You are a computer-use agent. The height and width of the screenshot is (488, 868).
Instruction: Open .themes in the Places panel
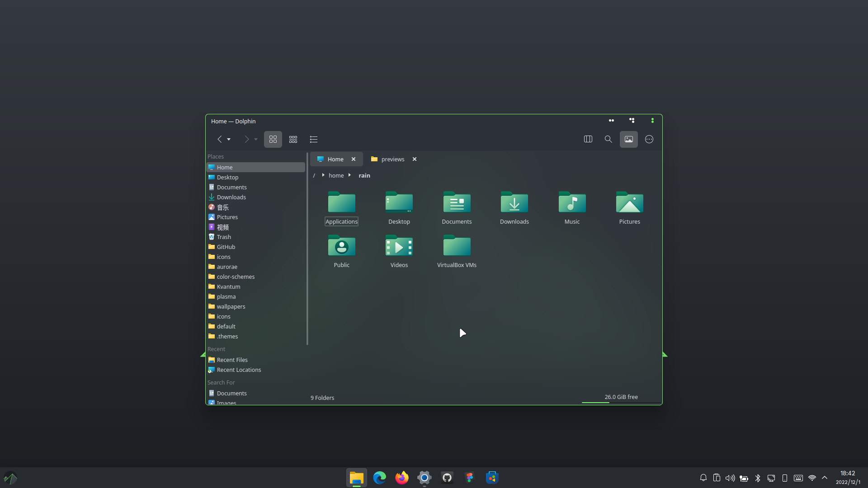point(256,336)
